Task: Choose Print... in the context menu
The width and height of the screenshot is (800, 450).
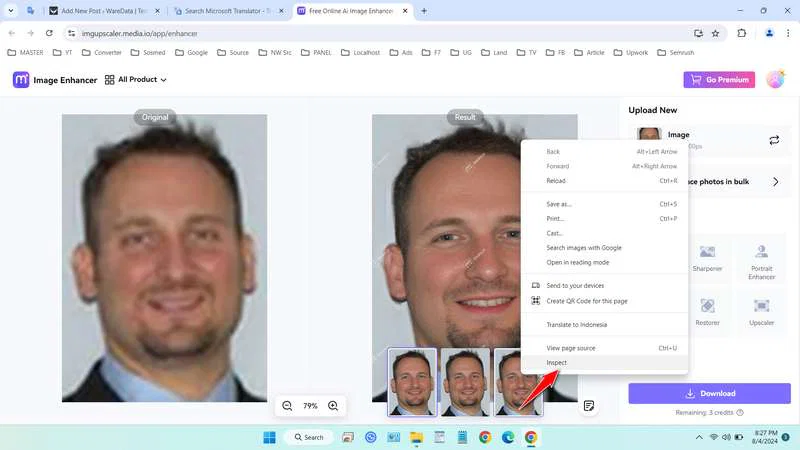Action: pos(604,218)
